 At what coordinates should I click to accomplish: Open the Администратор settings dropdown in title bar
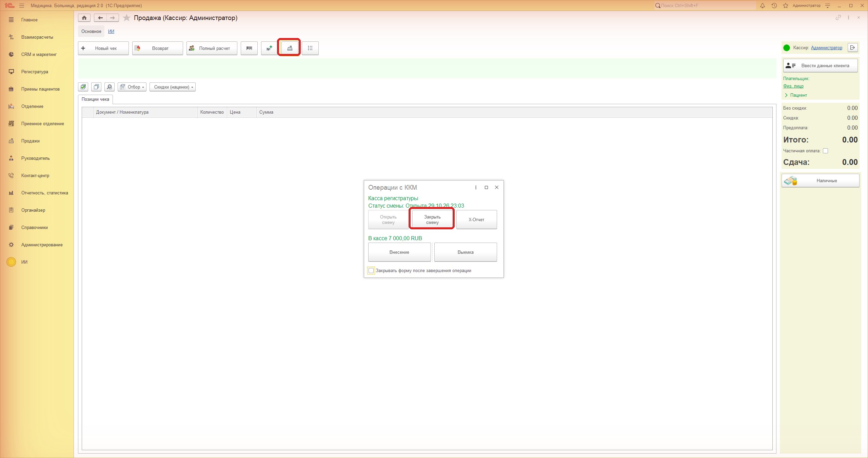click(828, 5)
